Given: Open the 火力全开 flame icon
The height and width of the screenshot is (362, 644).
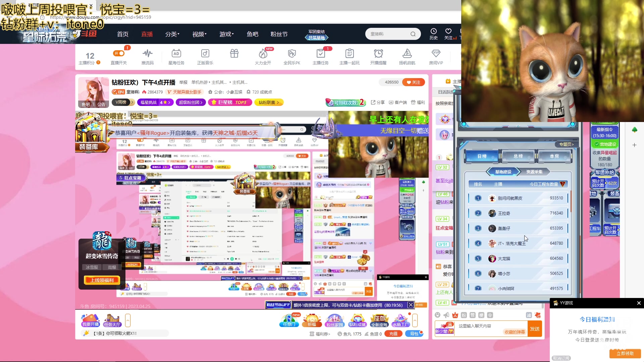Looking at the screenshot, I should coord(263,53).
